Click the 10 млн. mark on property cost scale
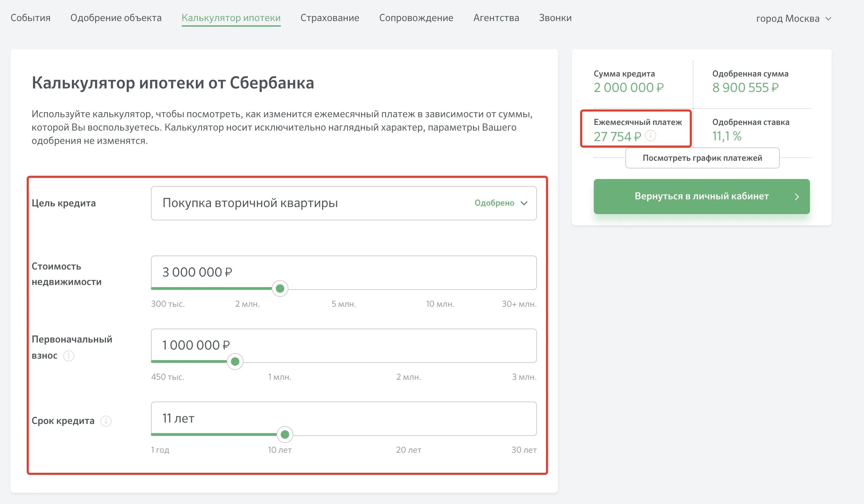 coord(440,304)
